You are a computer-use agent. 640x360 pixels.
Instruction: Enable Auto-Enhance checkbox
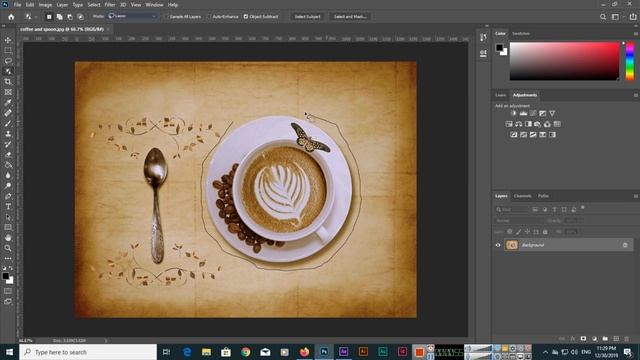[x=209, y=17]
